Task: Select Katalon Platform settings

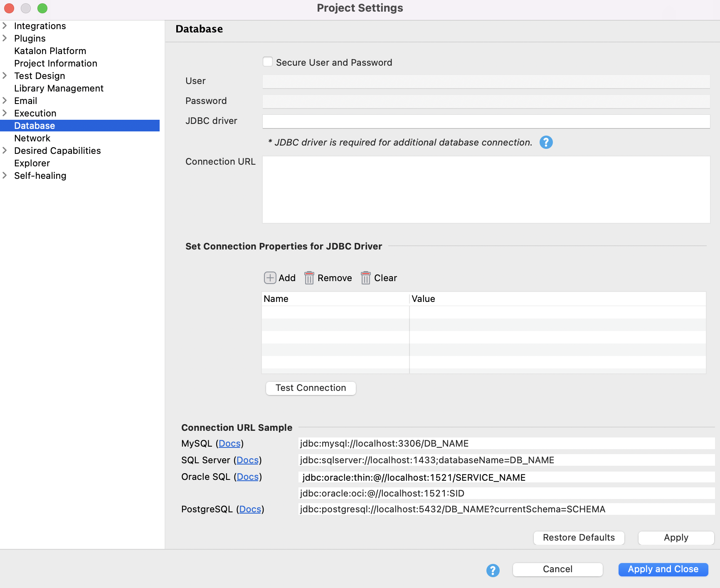Action: (50, 51)
